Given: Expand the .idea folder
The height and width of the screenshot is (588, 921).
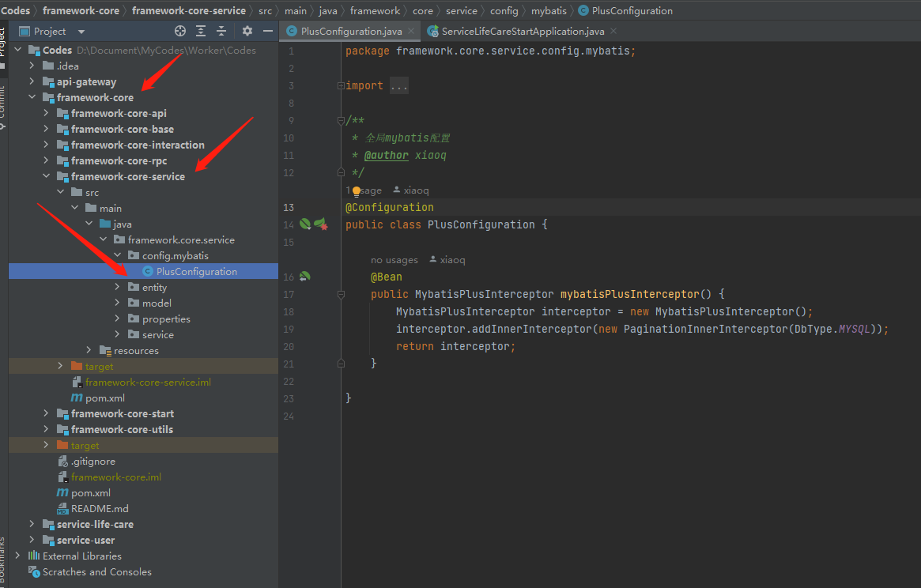Looking at the screenshot, I should point(32,66).
